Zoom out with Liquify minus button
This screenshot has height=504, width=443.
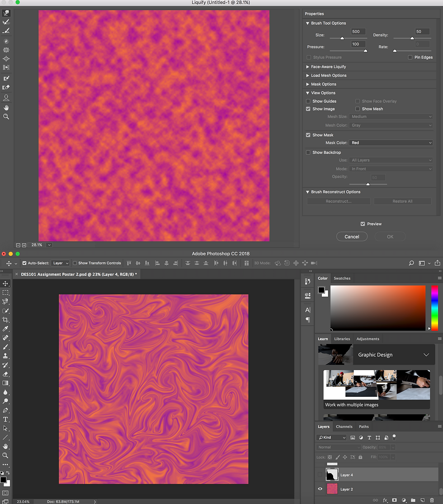[x=19, y=245]
